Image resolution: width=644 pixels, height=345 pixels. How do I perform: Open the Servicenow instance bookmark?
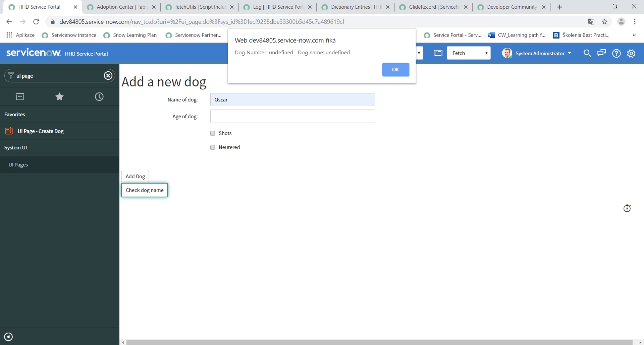(x=69, y=35)
